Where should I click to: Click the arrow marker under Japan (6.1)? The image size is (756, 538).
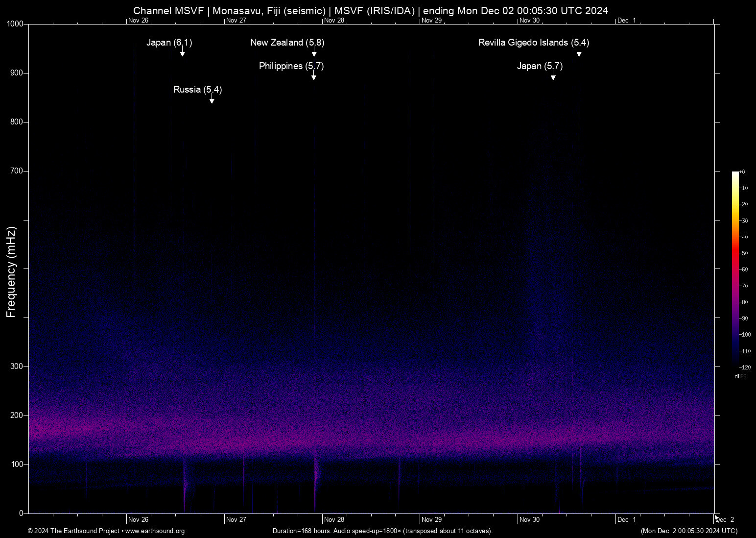point(183,52)
